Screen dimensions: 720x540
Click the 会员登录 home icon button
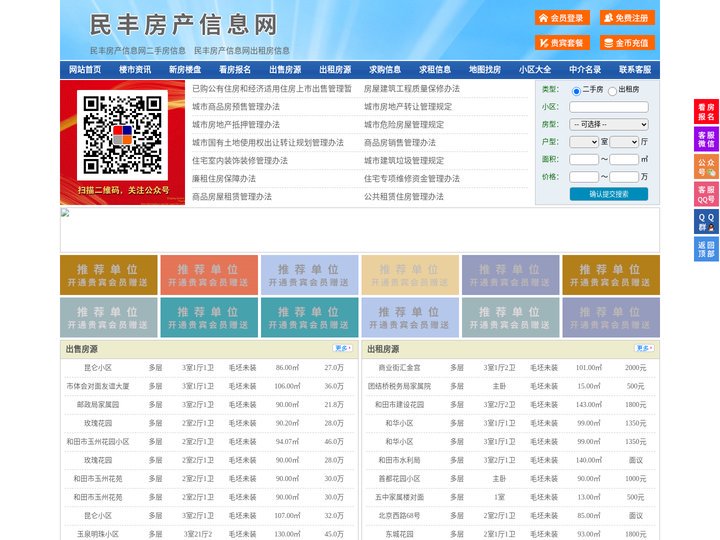coord(562,18)
